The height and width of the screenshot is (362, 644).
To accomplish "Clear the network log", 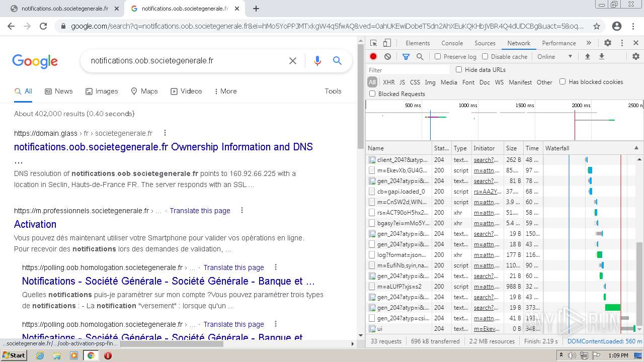I will pyautogui.click(x=387, y=56).
